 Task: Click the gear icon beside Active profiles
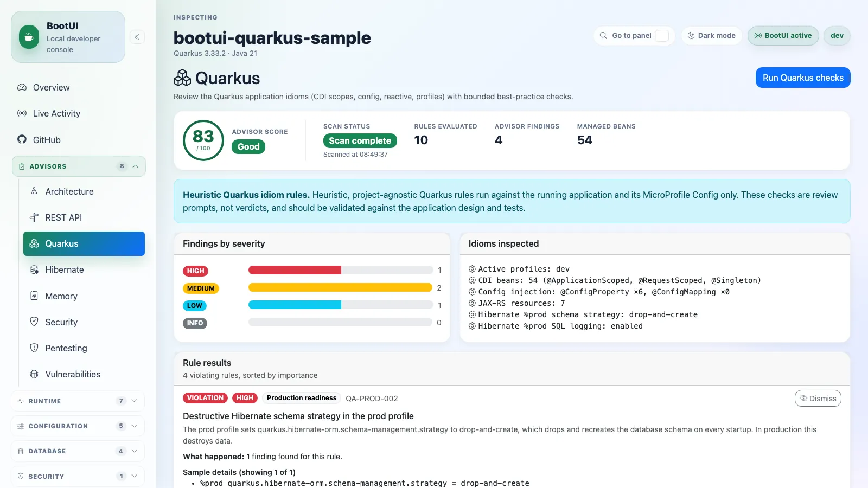(473, 269)
